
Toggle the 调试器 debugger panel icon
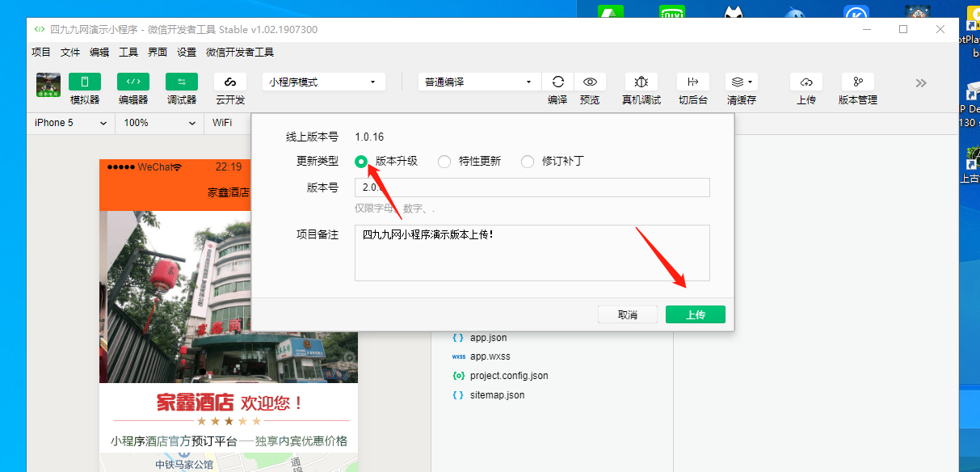182,82
